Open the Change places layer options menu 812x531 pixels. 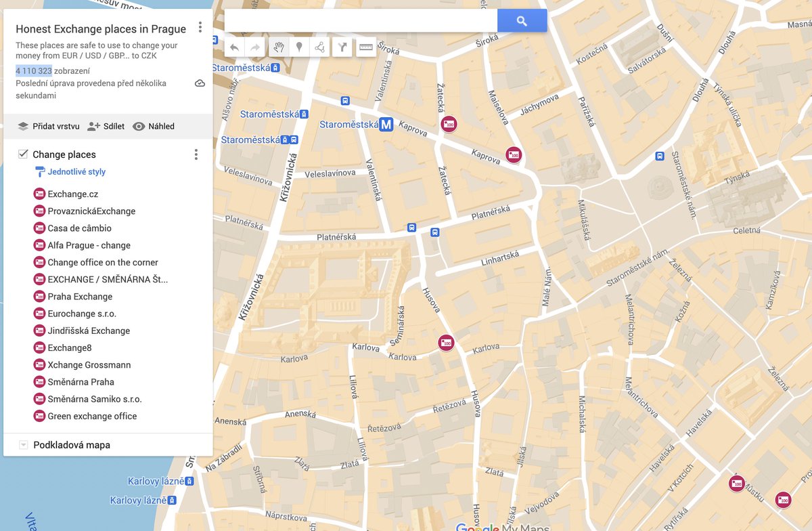pos(196,154)
